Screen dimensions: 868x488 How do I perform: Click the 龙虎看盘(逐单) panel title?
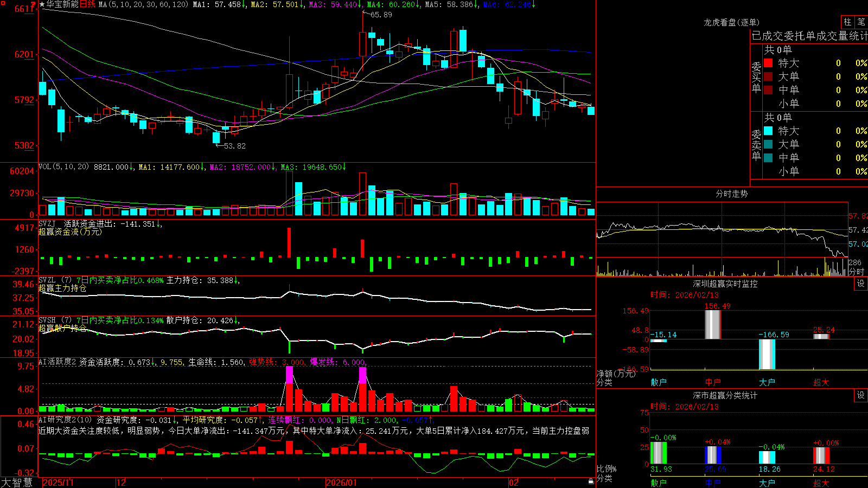pyautogui.click(x=731, y=22)
